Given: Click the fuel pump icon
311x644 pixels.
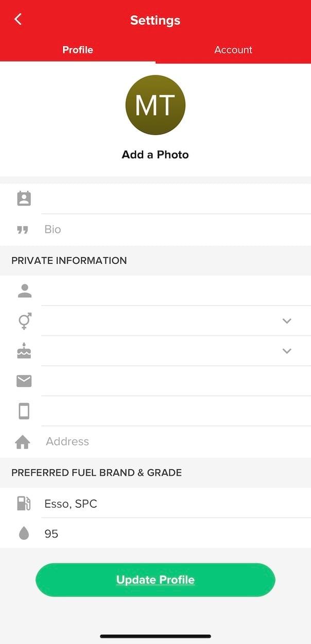Looking at the screenshot, I should pos(24,503).
